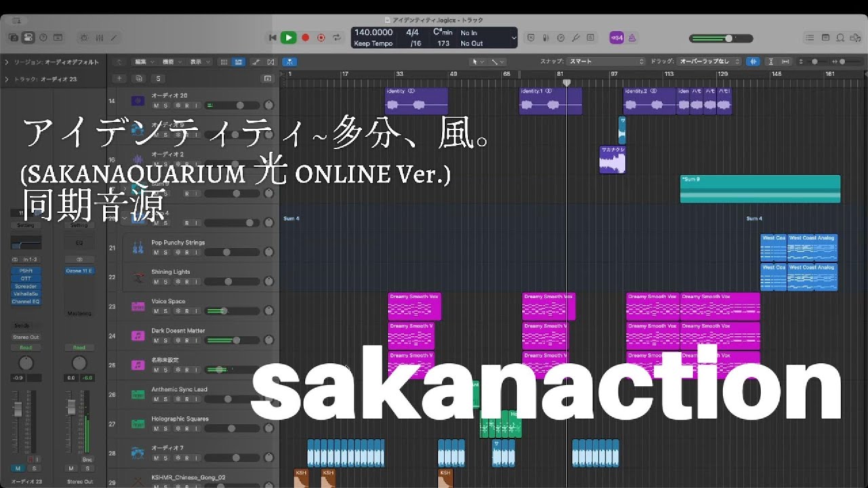868x488 pixels.
Task: Click the Bnc bounce button
Action: [x=88, y=460]
